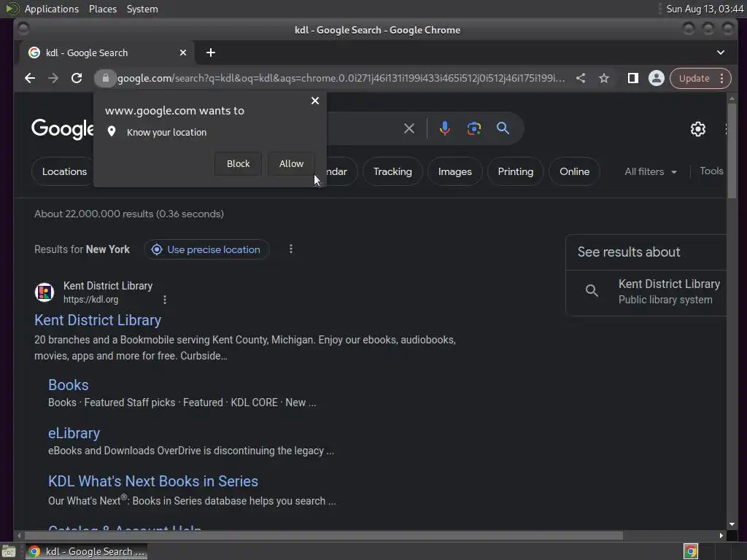747x560 pixels.
Task: Click the Chrome taskbar window button
Action: point(86,551)
